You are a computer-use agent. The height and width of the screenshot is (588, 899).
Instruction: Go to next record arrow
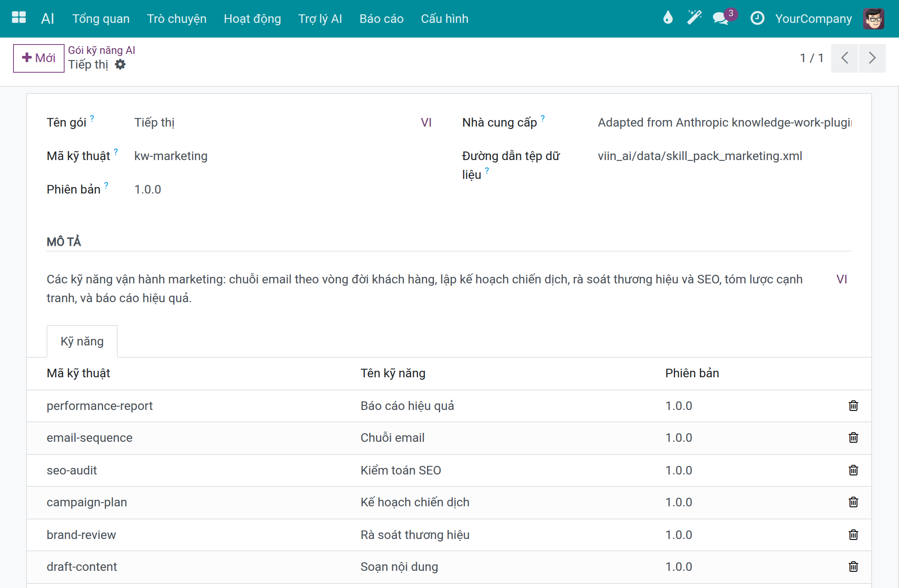(872, 58)
